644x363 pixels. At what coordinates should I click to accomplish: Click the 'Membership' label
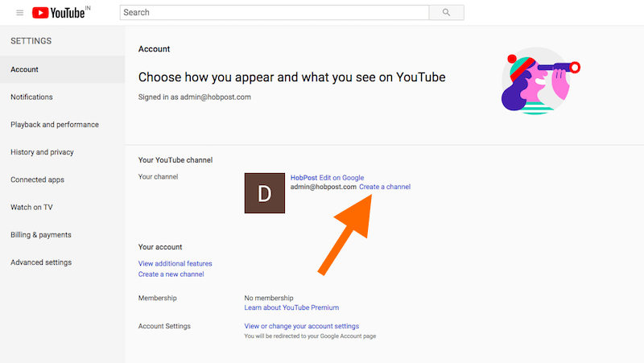pos(157,298)
